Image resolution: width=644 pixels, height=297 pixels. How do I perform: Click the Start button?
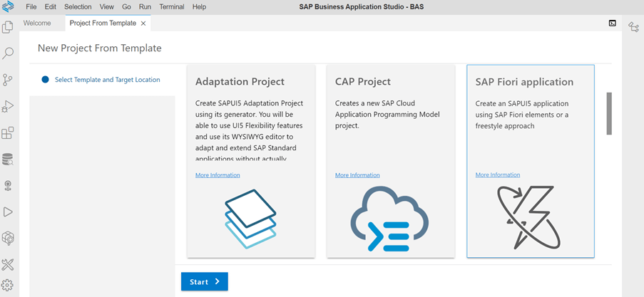coord(205,282)
